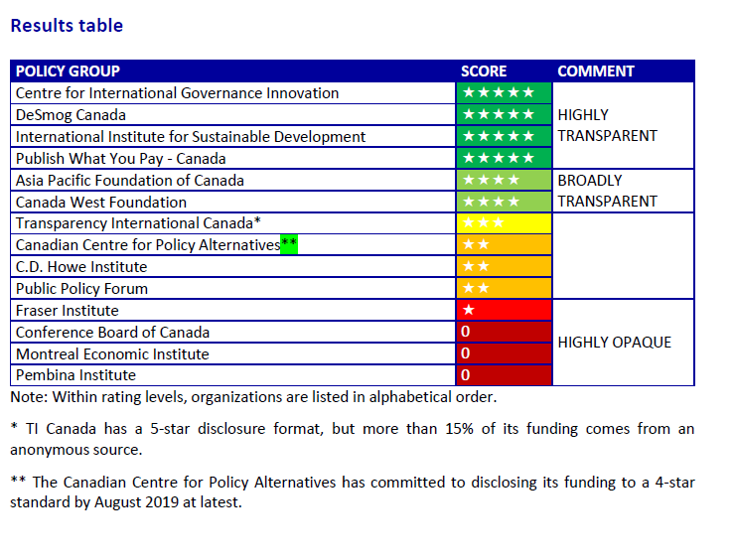Click two-star score for C.D. Howe Institute
This screenshot has width=734, height=560.
(505, 267)
